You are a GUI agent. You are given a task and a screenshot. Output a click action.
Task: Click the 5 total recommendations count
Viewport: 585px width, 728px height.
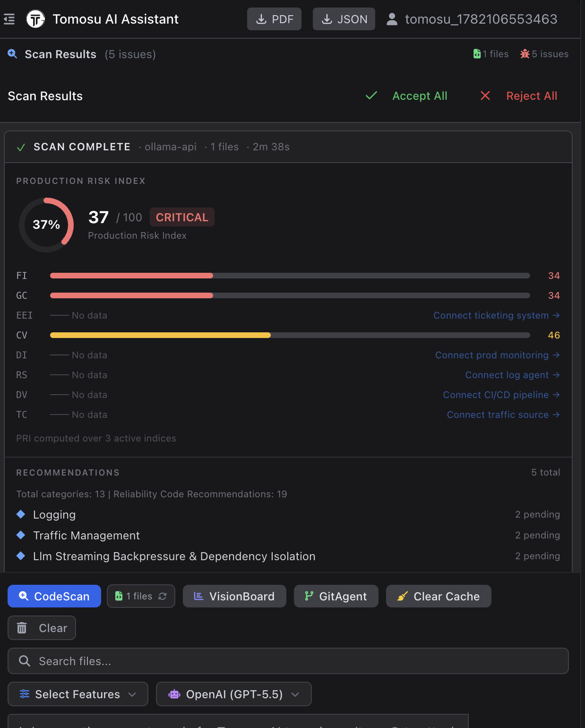pos(545,472)
